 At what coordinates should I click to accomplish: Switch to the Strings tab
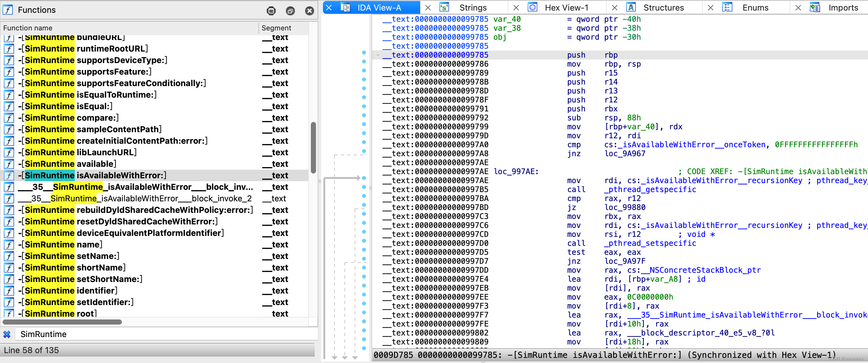[473, 7]
